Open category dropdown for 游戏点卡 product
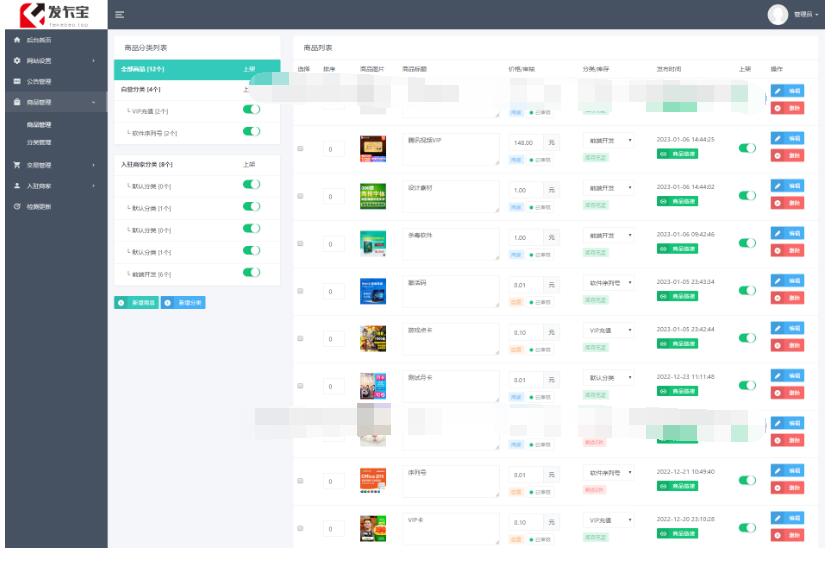833x579 pixels. coord(609,329)
